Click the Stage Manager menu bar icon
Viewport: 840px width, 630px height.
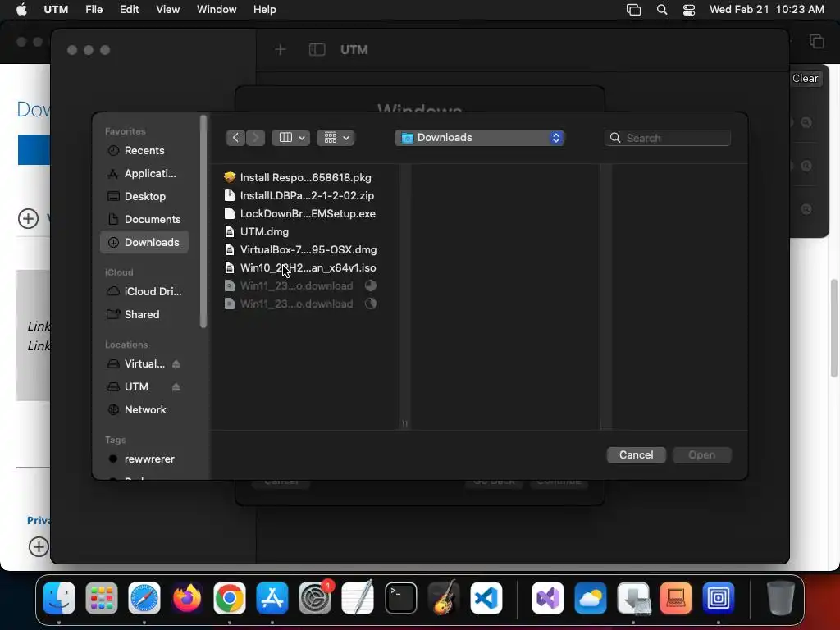coord(634,10)
